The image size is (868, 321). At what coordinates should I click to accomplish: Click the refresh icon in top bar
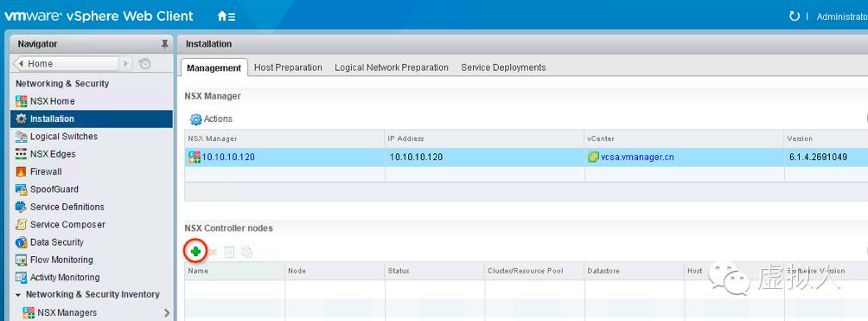794,16
